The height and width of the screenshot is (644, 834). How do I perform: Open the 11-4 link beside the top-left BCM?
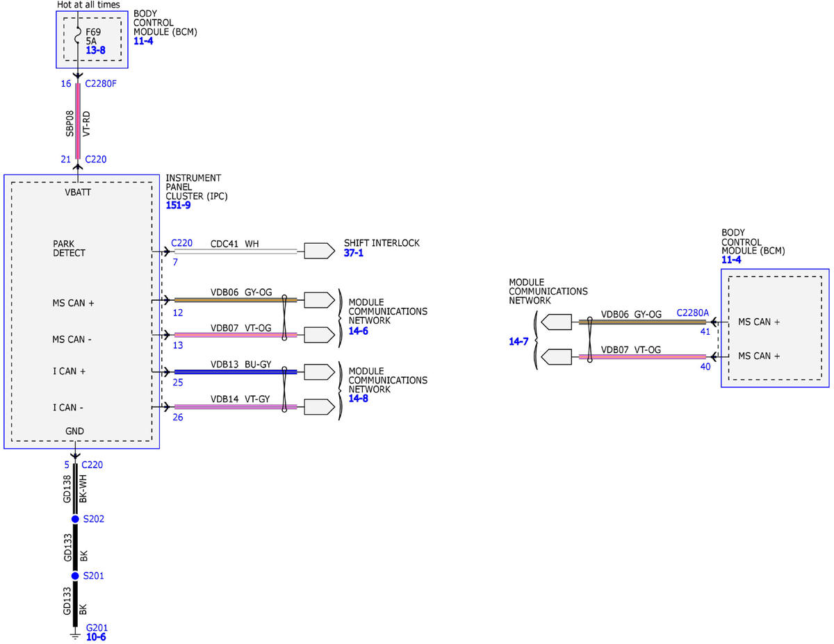click(x=143, y=41)
